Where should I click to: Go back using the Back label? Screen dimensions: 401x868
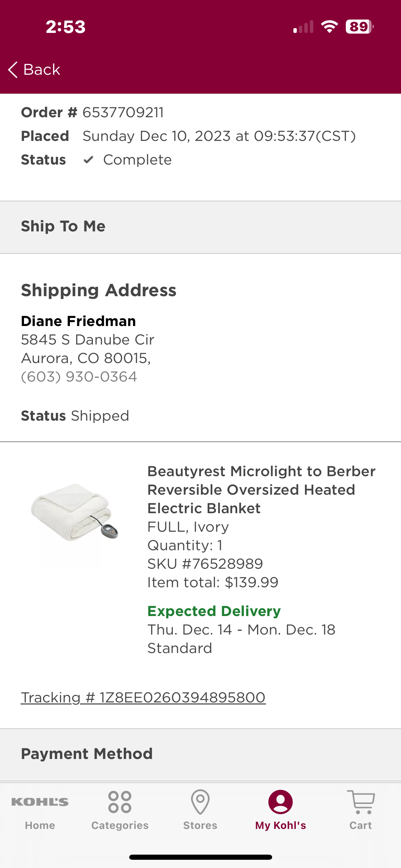point(42,70)
